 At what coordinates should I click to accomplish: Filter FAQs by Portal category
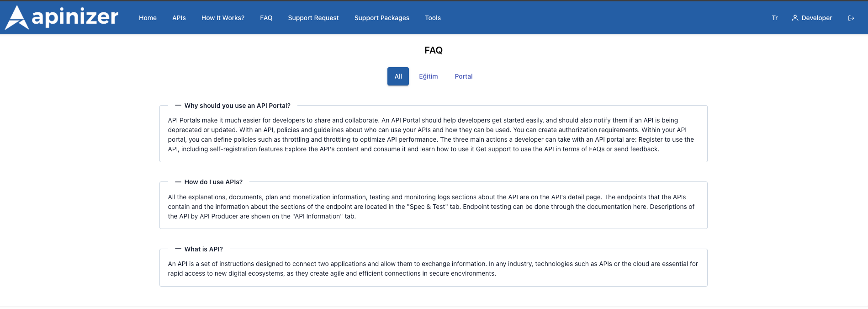click(x=463, y=76)
